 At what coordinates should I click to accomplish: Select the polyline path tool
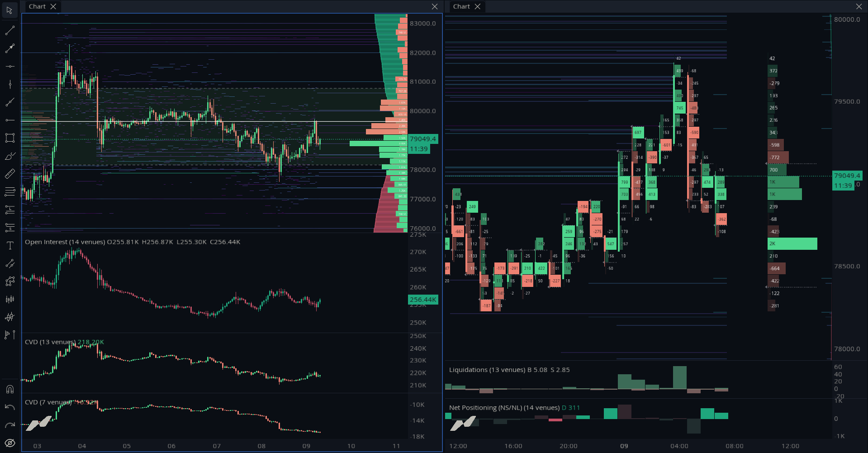[x=9, y=281]
